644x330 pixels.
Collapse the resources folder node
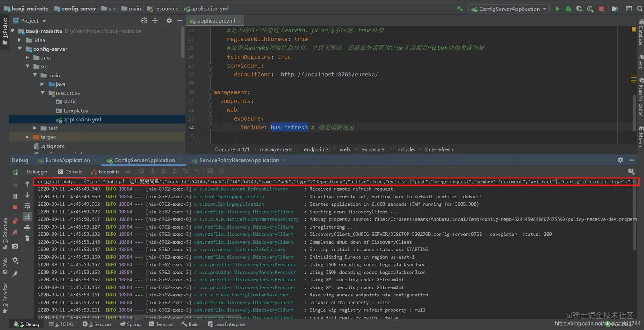(43, 93)
